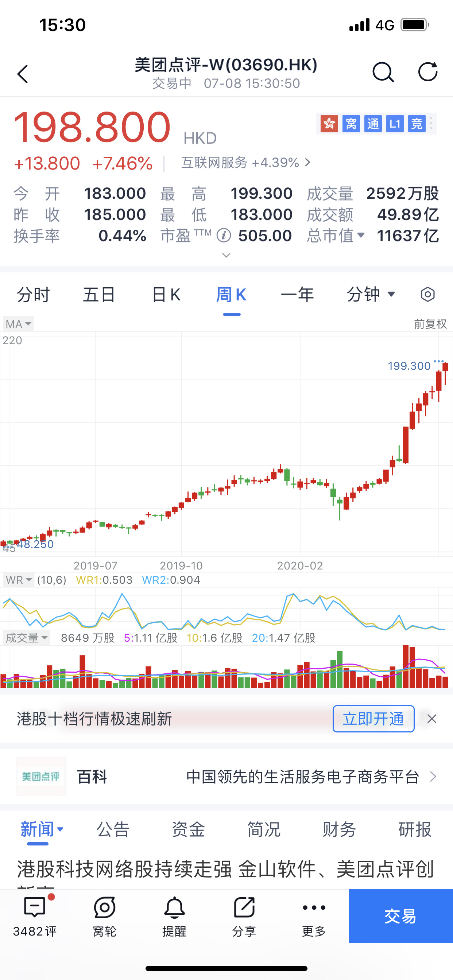Open the 成交量 indicator dropdown

click(x=26, y=638)
